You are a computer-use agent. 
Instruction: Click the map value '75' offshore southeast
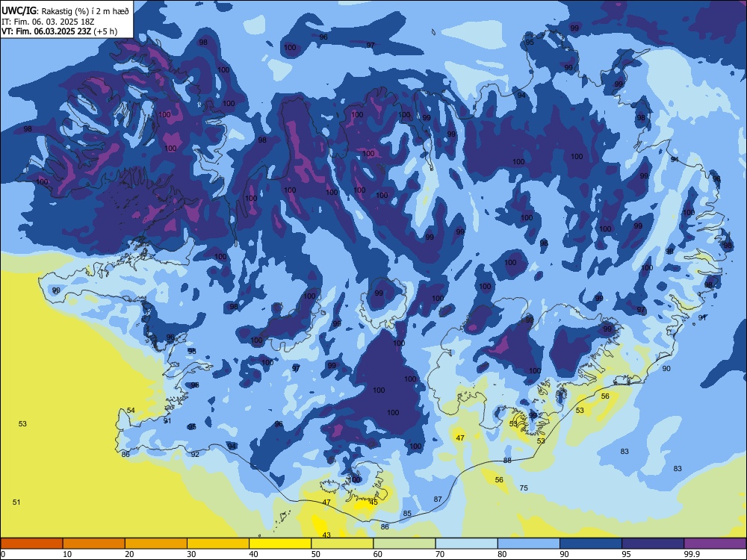pos(524,488)
